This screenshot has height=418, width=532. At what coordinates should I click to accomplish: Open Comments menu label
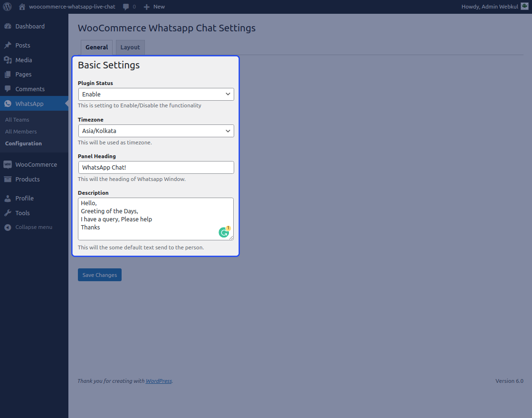pyautogui.click(x=30, y=89)
